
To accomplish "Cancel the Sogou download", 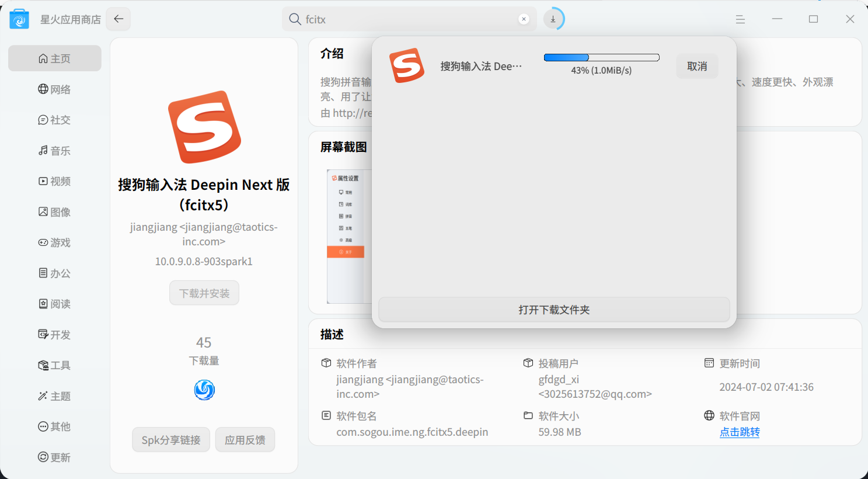I will pyautogui.click(x=697, y=66).
